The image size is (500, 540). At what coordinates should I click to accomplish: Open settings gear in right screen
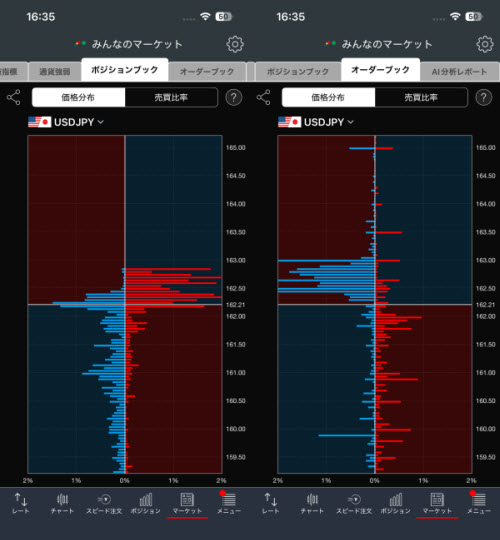485,44
